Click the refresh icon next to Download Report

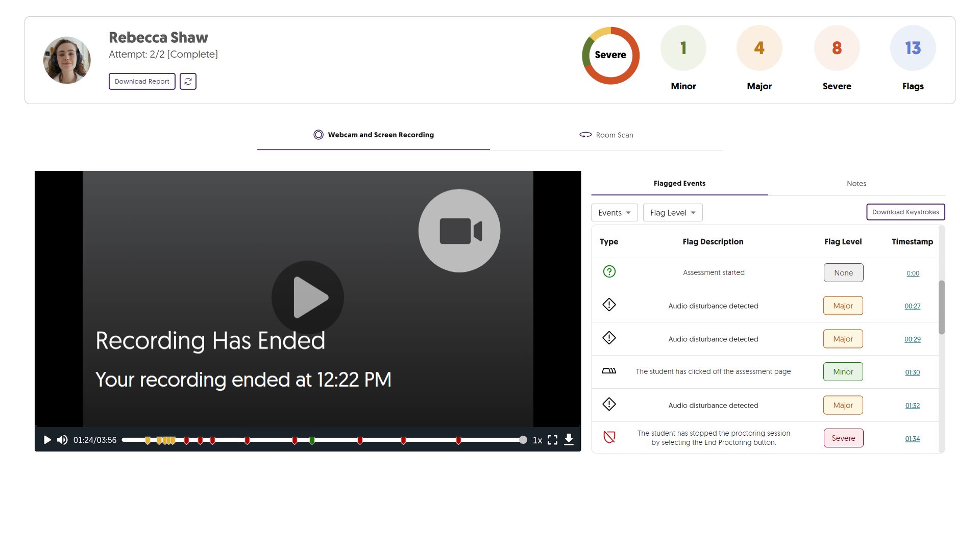pyautogui.click(x=188, y=81)
